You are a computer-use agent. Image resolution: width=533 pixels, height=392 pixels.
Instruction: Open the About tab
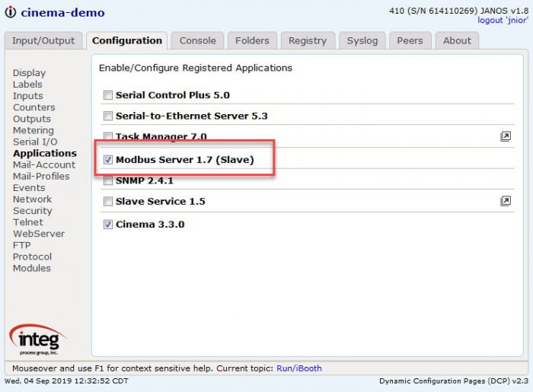tap(457, 41)
